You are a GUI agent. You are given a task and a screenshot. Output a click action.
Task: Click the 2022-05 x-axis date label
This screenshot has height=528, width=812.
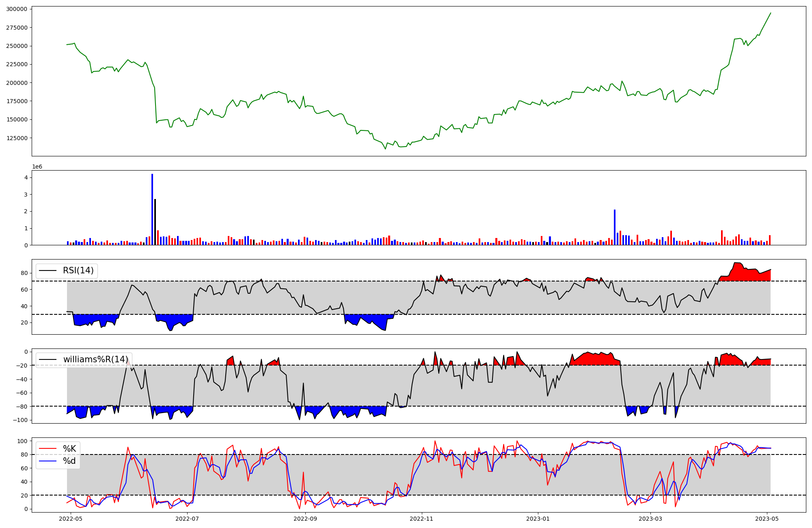(71, 519)
